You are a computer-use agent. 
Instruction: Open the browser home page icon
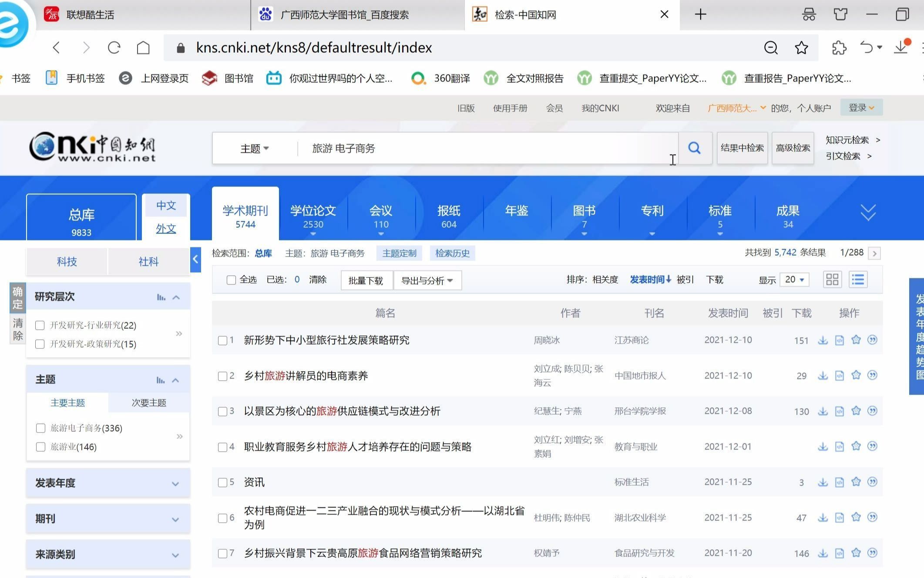[143, 47]
